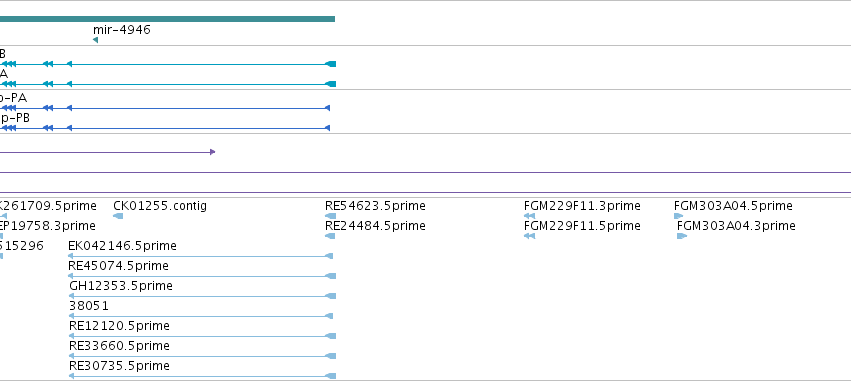
Task: Click the CK01255.contig arrow glyph
Action: (x=118, y=216)
